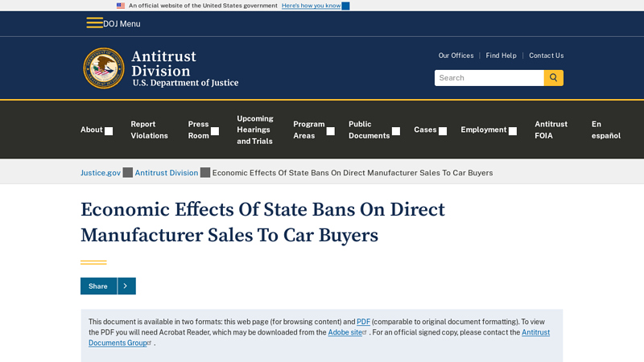Go to Antitrust Division breadcrumb link
Image resolution: width=644 pixels, height=362 pixels.
tap(167, 173)
